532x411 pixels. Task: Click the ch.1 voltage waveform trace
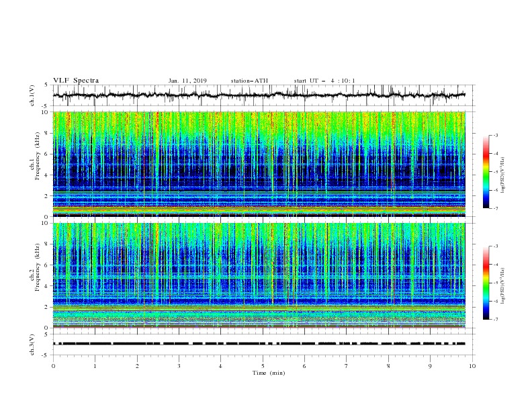point(259,95)
